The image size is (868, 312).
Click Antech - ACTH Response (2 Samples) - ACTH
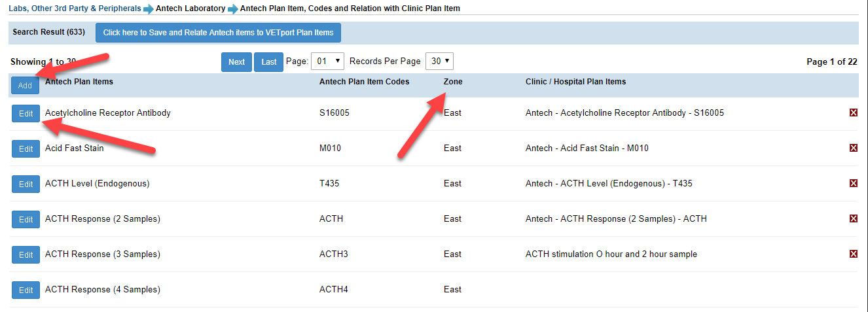coord(616,218)
